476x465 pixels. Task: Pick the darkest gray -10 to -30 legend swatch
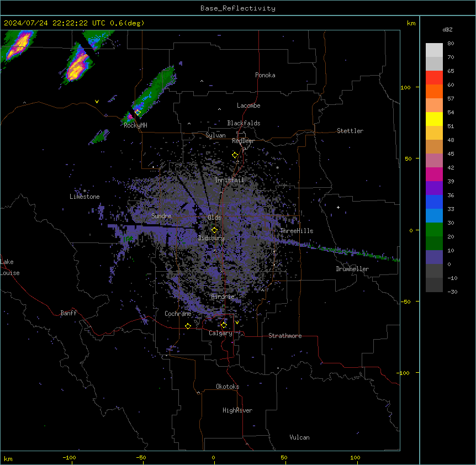[x=434, y=285]
